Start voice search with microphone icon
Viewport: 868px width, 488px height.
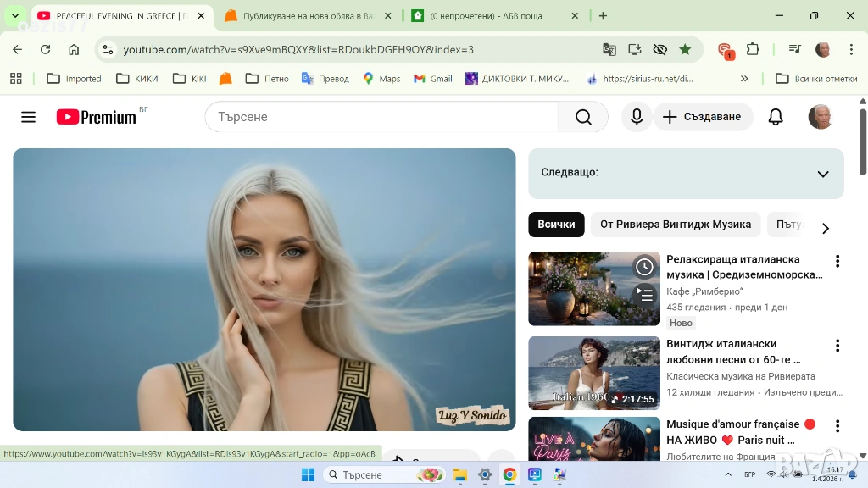pyautogui.click(x=637, y=117)
